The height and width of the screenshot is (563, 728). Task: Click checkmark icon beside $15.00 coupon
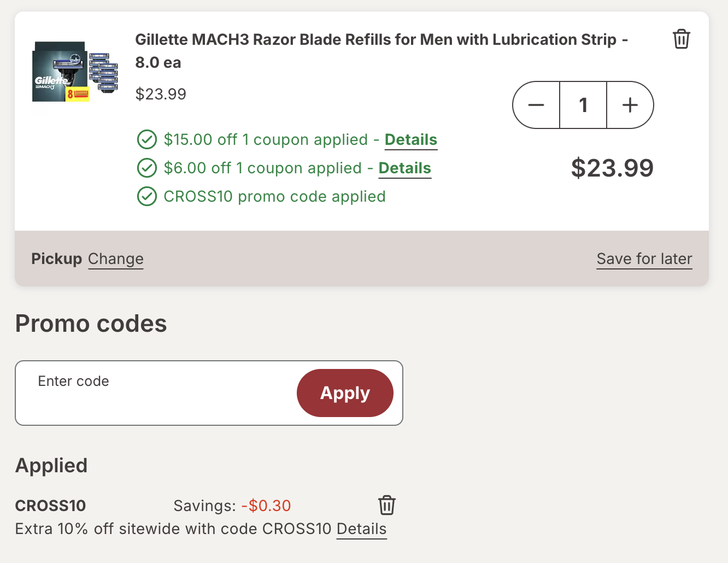[146, 140]
